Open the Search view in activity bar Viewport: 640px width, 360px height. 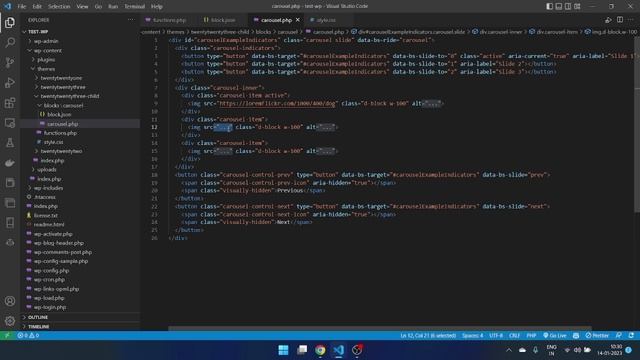pyautogui.click(x=10, y=42)
